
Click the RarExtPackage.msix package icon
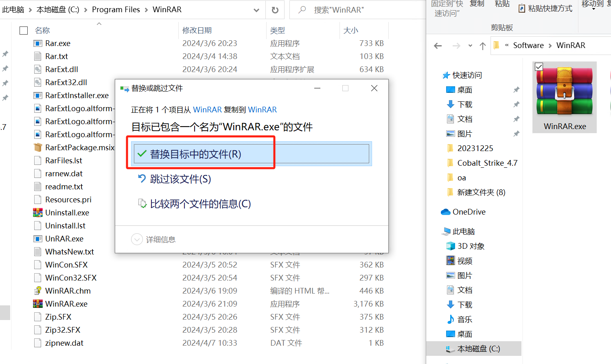point(38,147)
